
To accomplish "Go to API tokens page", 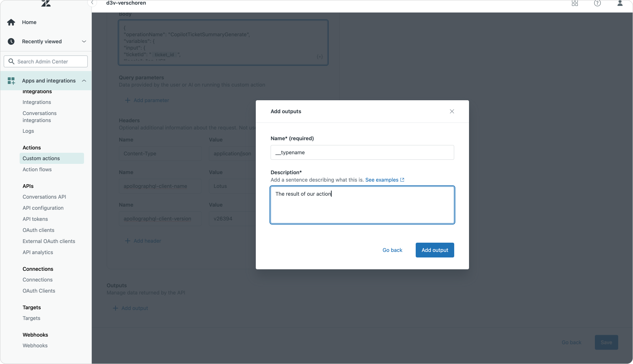I will tap(35, 219).
